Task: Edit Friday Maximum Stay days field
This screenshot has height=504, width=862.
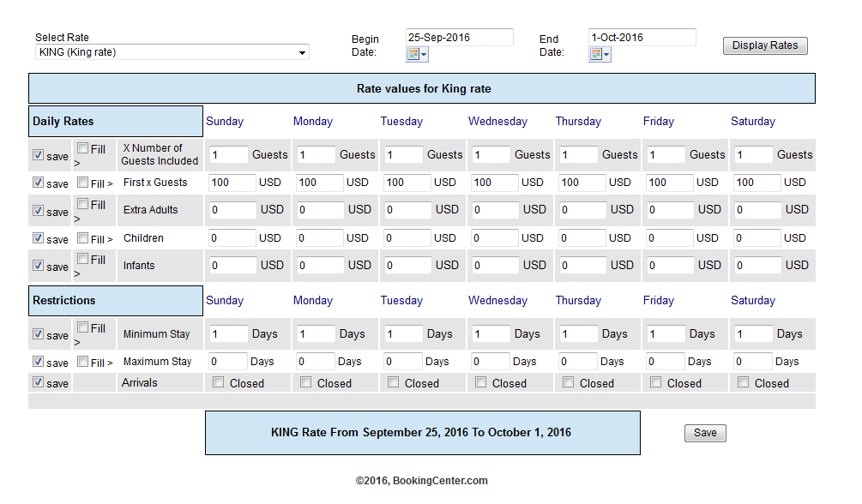Action: [666, 362]
